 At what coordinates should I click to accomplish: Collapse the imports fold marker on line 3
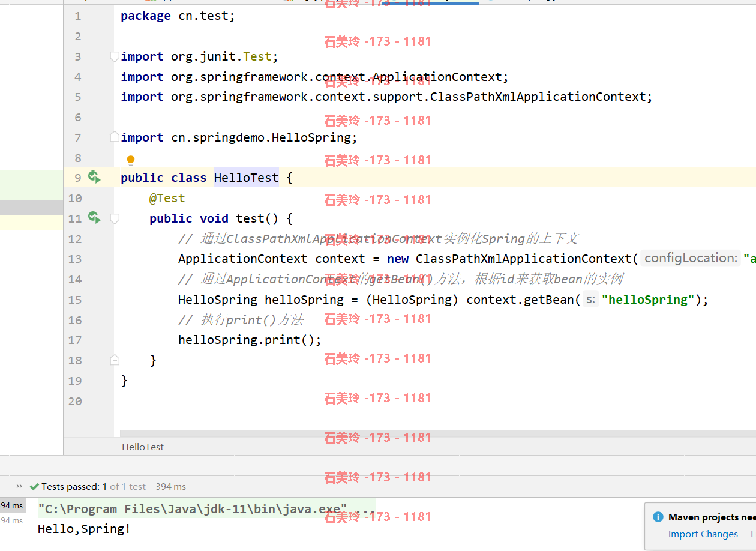[115, 56]
